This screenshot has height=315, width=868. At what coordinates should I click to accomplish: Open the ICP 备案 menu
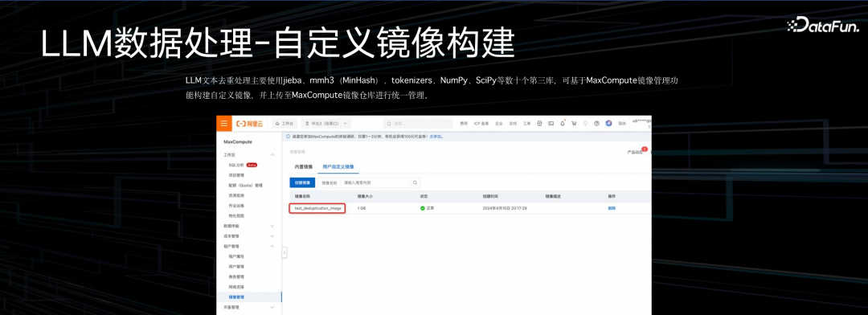click(x=481, y=124)
